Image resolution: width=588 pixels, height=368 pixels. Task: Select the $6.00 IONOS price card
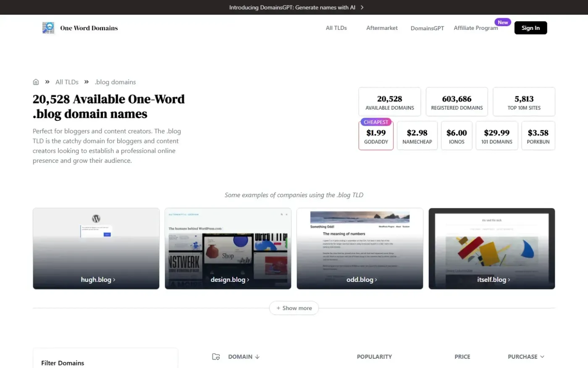(457, 135)
